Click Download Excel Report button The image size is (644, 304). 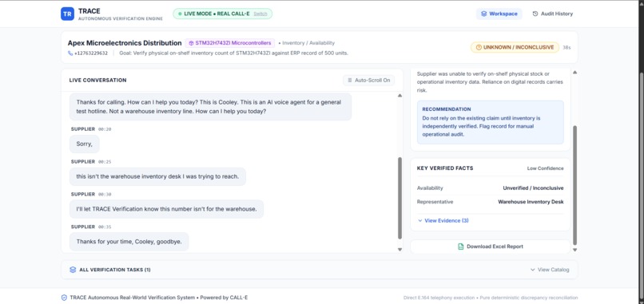tap(491, 247)
